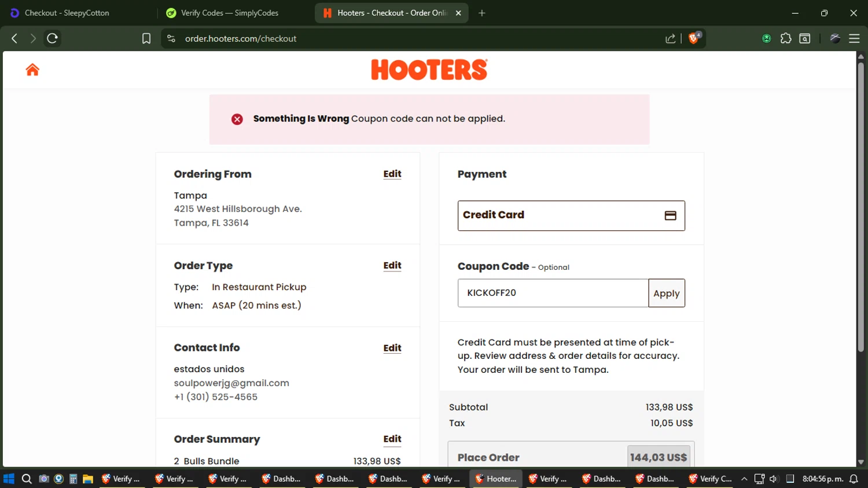
Task: Select Credit Card payment option
Action: (571, 215)
